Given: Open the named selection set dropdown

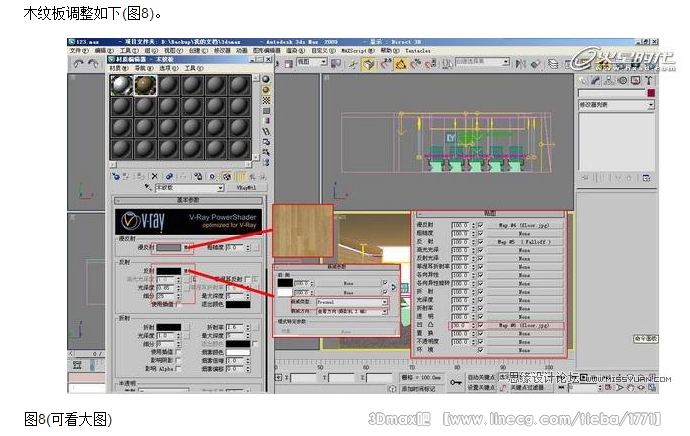Looking at the screenshot, I should pyautogui.click(x=506, y=62).
